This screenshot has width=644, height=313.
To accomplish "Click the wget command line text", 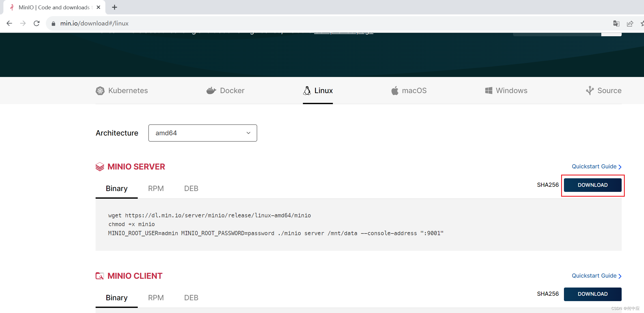I will [209, 215].
